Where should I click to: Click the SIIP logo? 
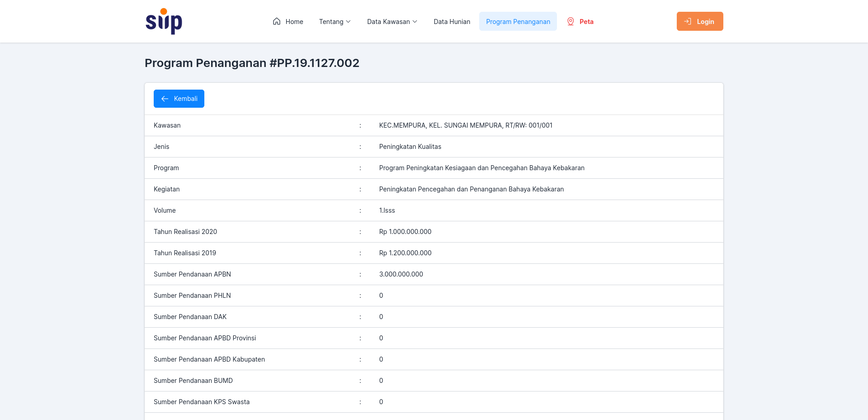[x=164, y=21]
